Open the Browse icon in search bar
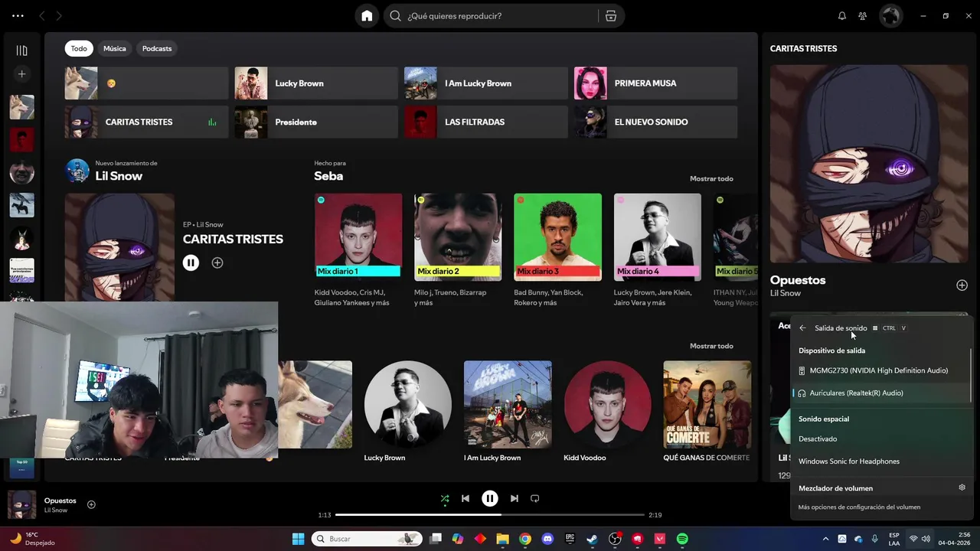 610,16
